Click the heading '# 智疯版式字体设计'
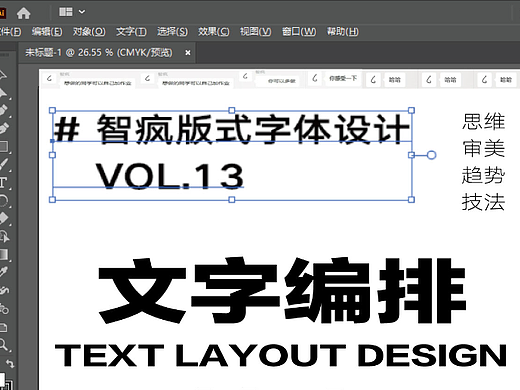The image size is (520, 390). pyautogui.click(x=232, y=129)
